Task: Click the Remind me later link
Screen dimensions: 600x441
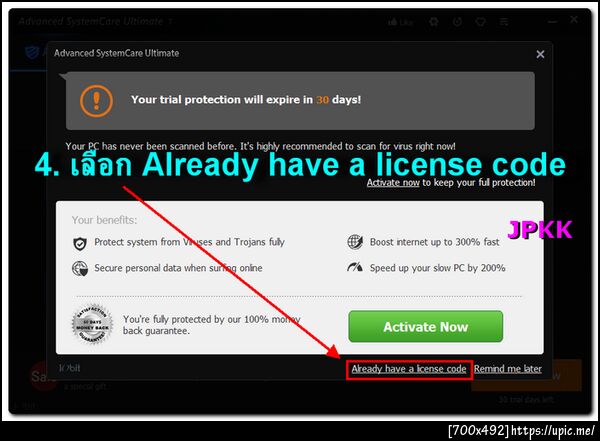Action: 508,369
